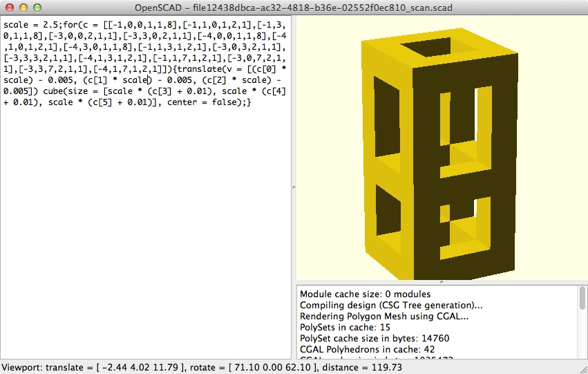The width and height of the screenshot is (588, 374).
Task: Click the empty code editor area below the script
Action: tap(146, 232)
